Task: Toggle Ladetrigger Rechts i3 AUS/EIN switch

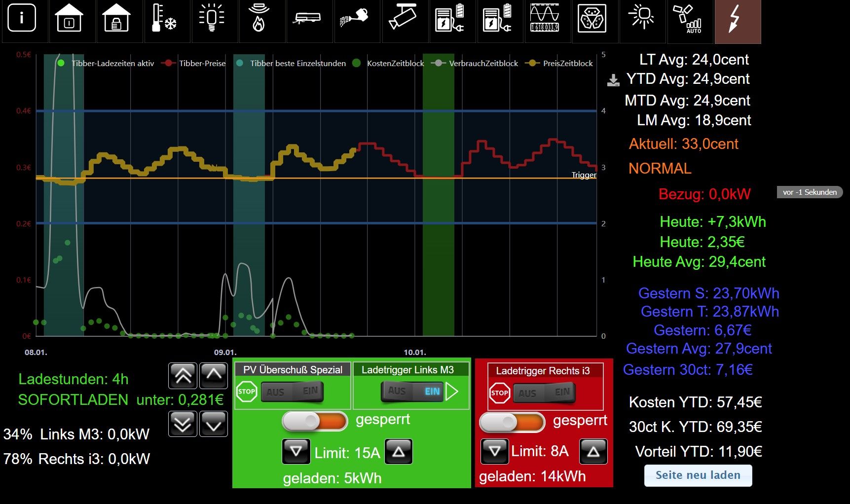Action: (x=544, y=393)
